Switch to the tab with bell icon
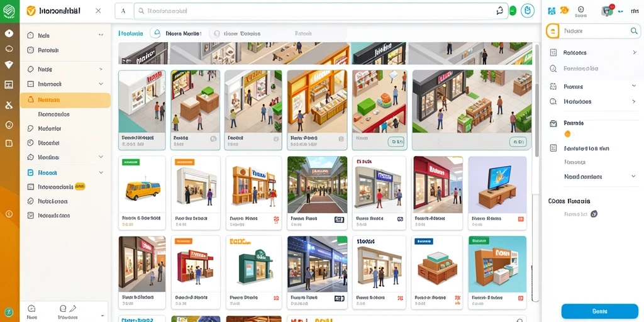644x322 pixels. click(176, 34)
